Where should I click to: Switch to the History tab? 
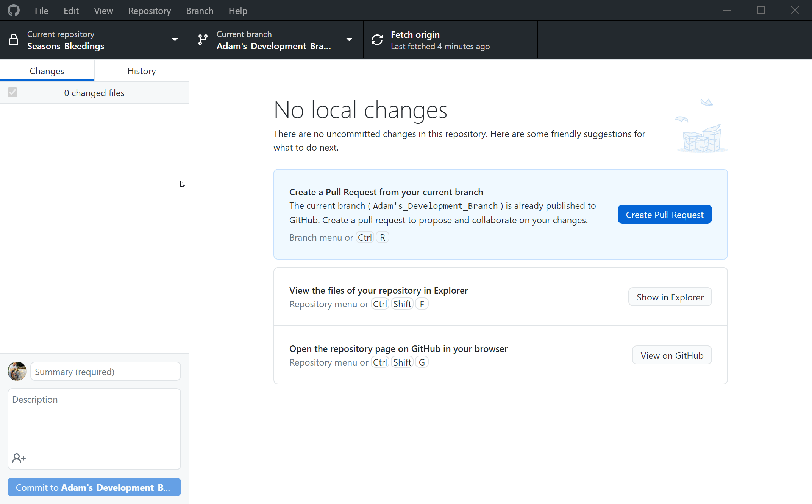tap(142, 71)
